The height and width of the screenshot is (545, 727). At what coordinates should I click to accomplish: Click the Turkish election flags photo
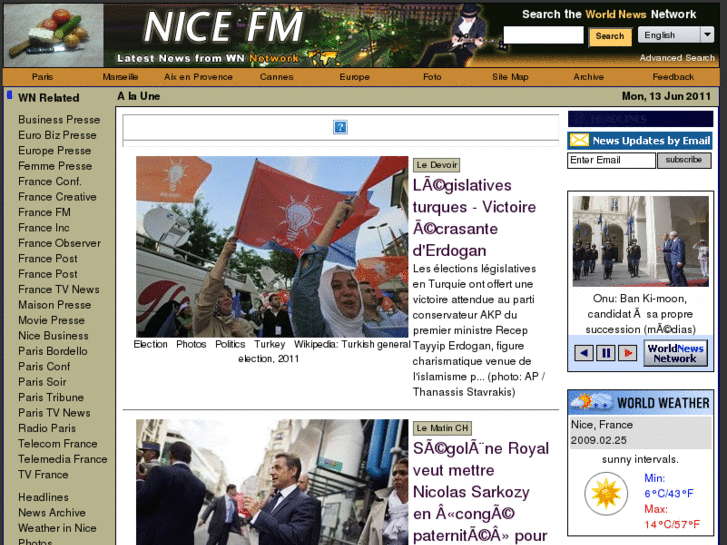point(272,247)
